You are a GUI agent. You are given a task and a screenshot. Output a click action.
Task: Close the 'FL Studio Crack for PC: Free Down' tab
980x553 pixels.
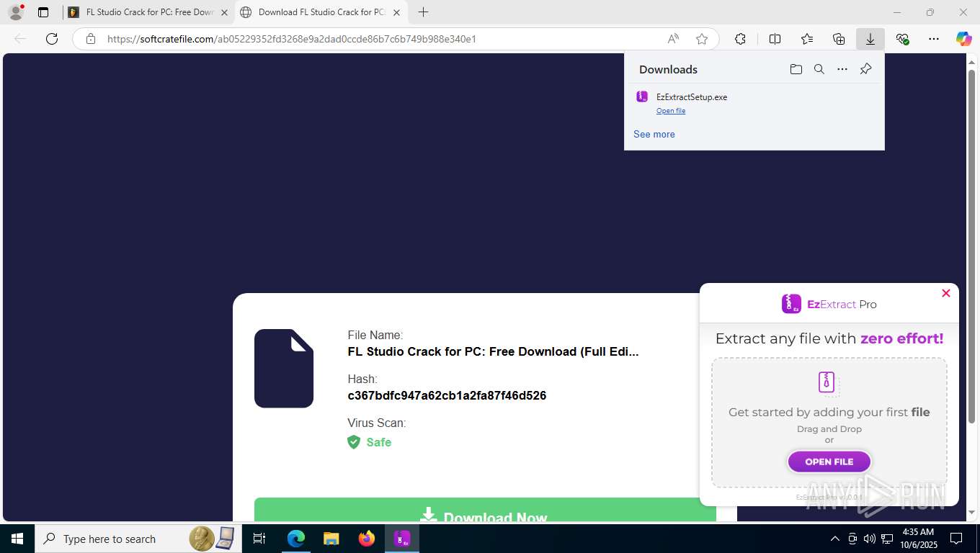pyautogui.click(x=224, y=12)
